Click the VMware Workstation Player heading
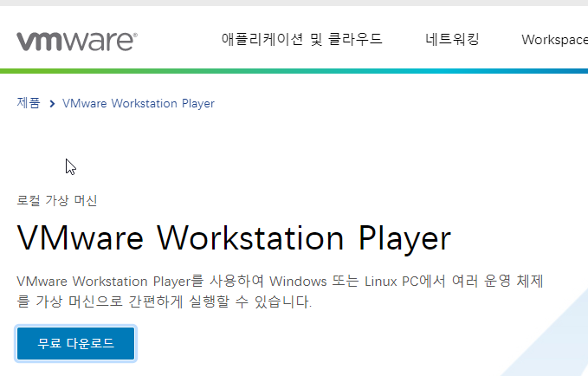Screen dimensions: 588x376 pyautogui.click(x=234, y=238)
